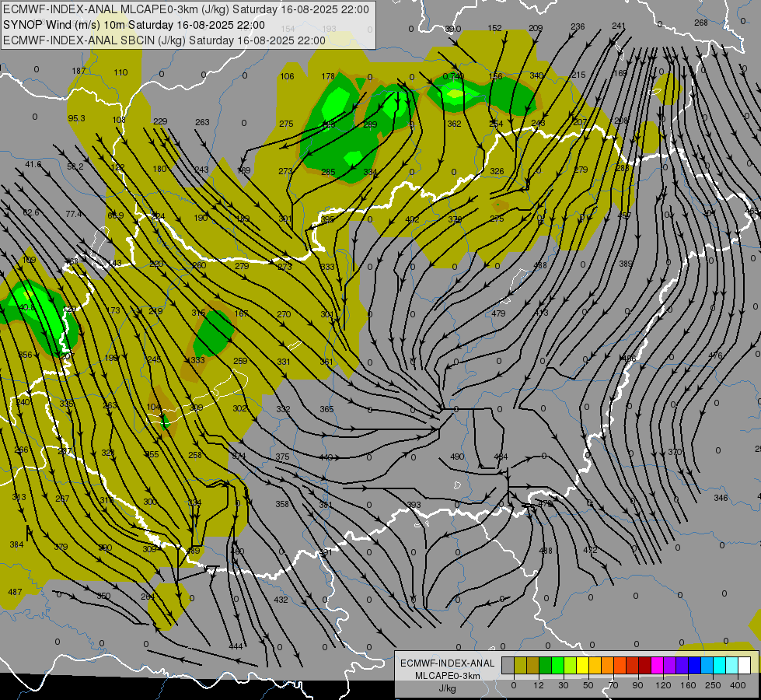Click the map value 472
Screen dimensions: 761x700
click(x=590, y=550)
